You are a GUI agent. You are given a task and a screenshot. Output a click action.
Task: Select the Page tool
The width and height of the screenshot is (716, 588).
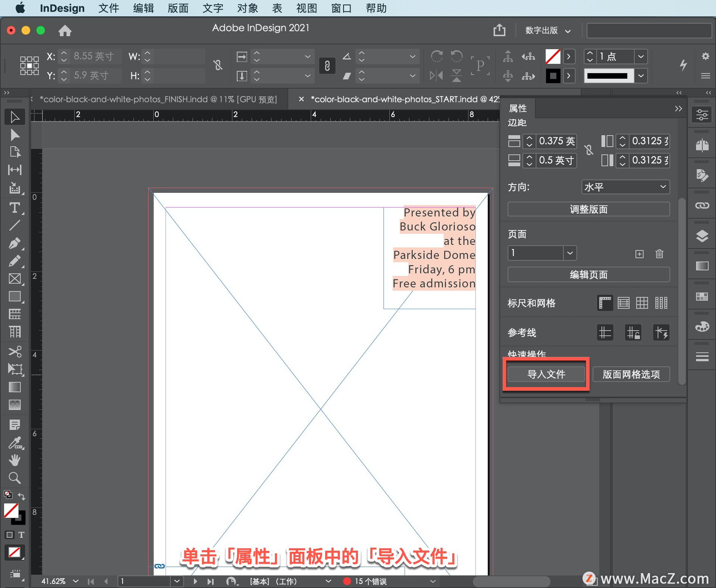[15, 152]
